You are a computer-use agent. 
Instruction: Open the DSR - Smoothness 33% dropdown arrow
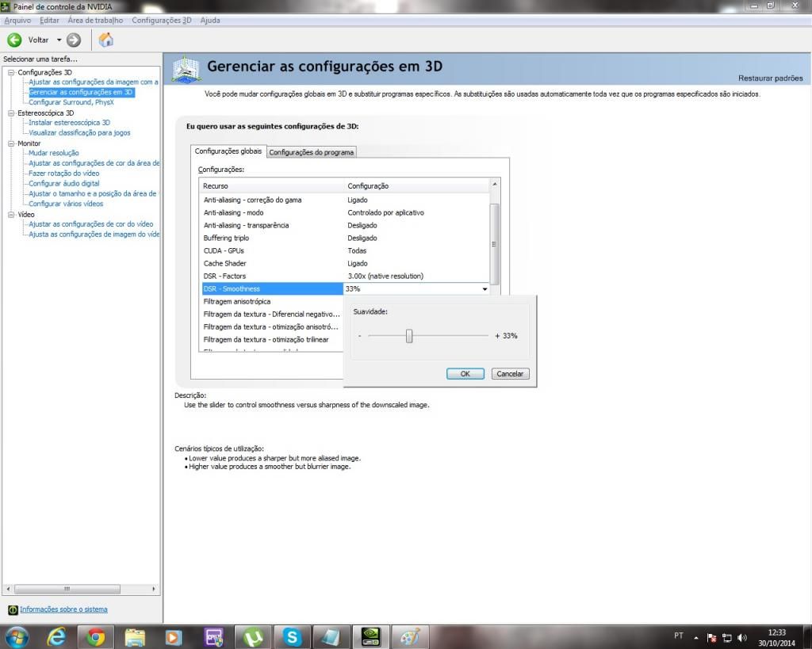pyautogui.click(x=485, y=288)
